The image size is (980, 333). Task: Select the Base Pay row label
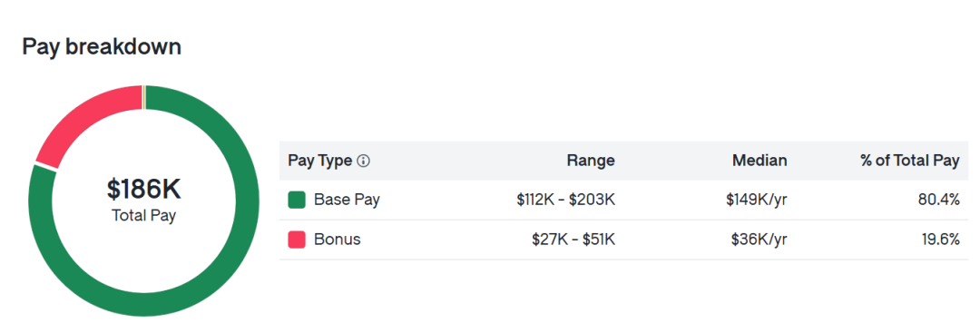click(x=347, y=200)
